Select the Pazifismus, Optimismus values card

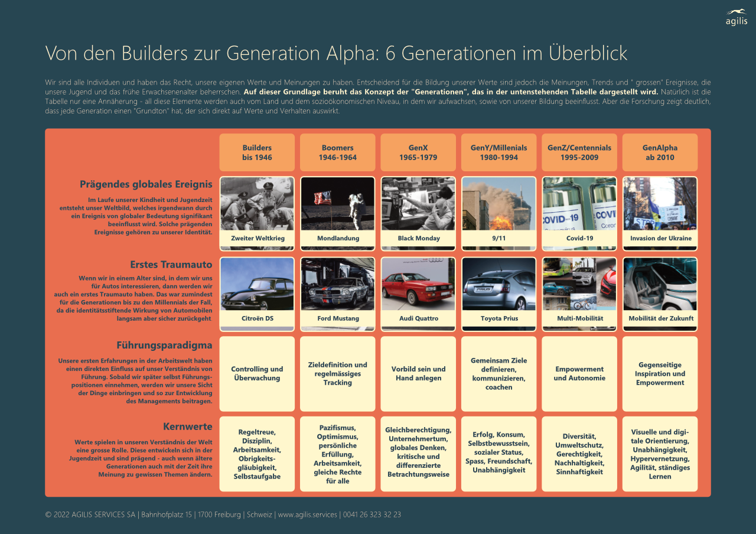click(x=338, y=454)
